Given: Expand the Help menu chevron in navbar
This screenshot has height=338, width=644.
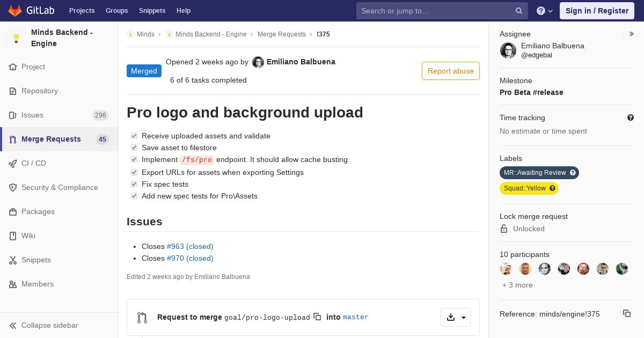Looking at the screenshot, I should [550, 11].
